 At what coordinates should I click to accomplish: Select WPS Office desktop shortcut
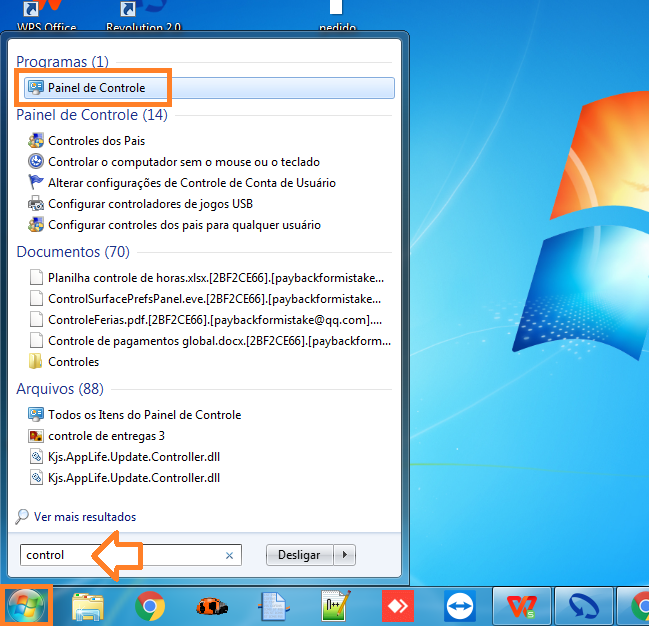46,17
